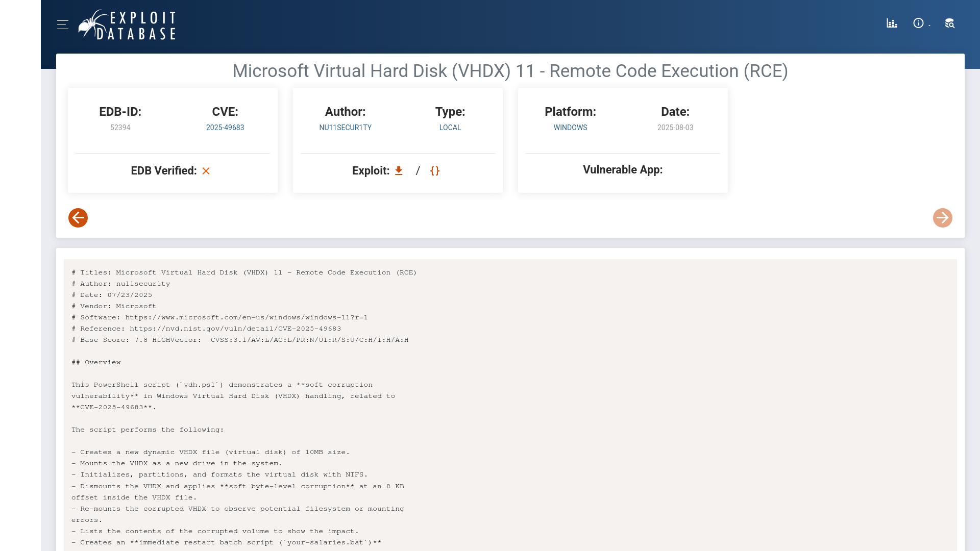Click the 'your-salaries.bat' restart script line
The image size is (980, 551).
(227, 542)
